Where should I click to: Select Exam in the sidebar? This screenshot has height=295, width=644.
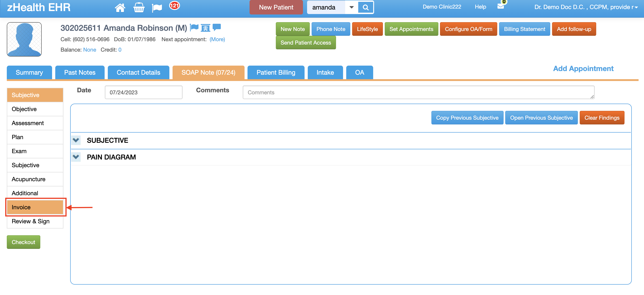[35, 151]
